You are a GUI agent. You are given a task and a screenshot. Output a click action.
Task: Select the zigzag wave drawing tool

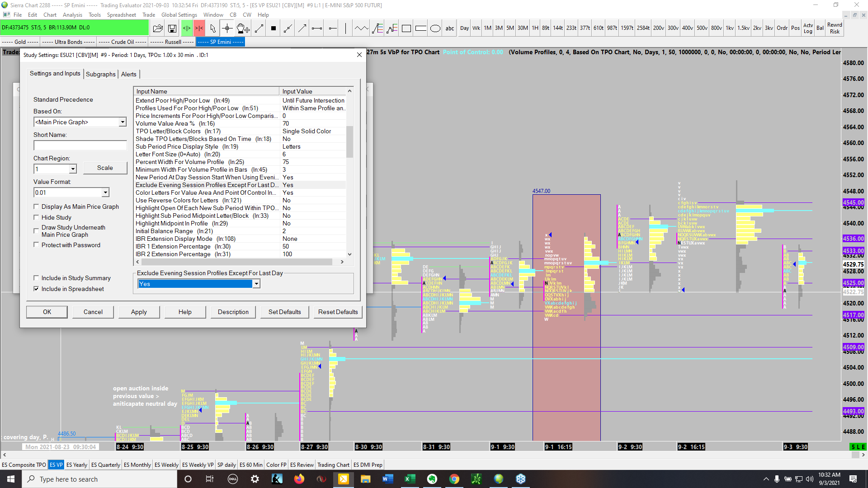(x=361, y=28)
